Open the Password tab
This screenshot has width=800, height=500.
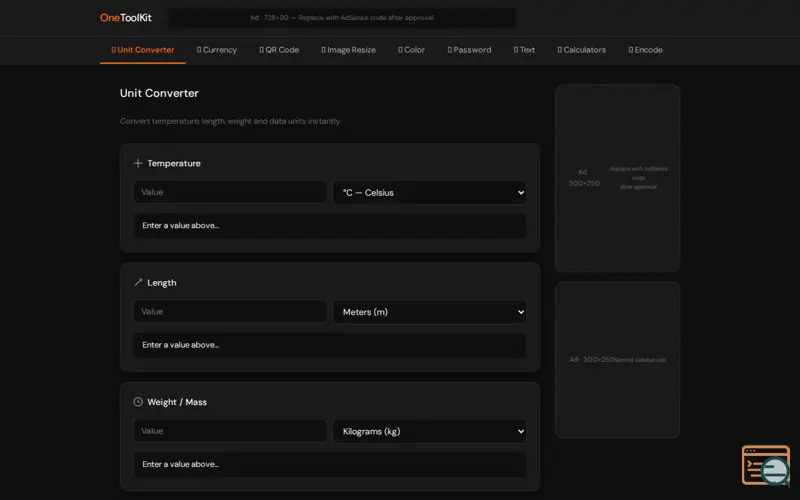469,50
